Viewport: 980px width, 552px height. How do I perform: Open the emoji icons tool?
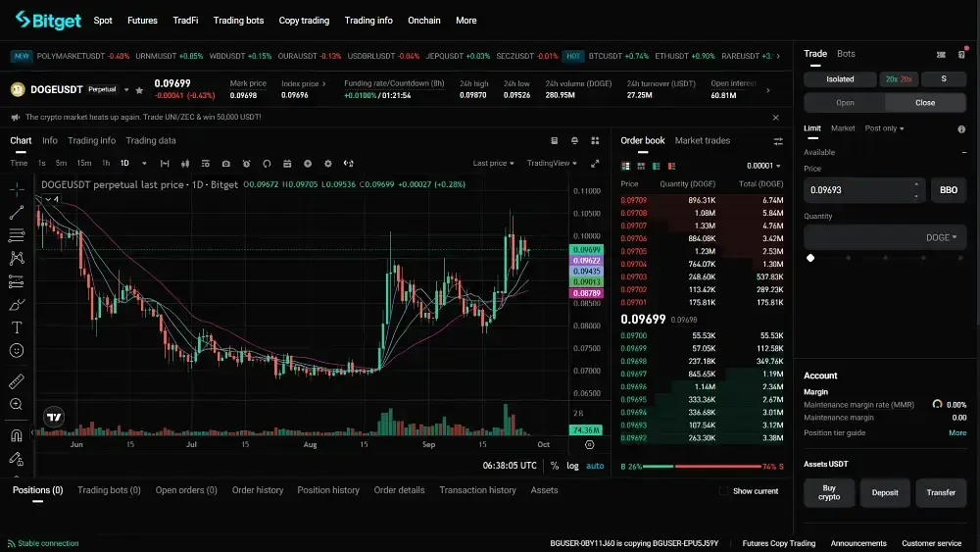(17, 351)
